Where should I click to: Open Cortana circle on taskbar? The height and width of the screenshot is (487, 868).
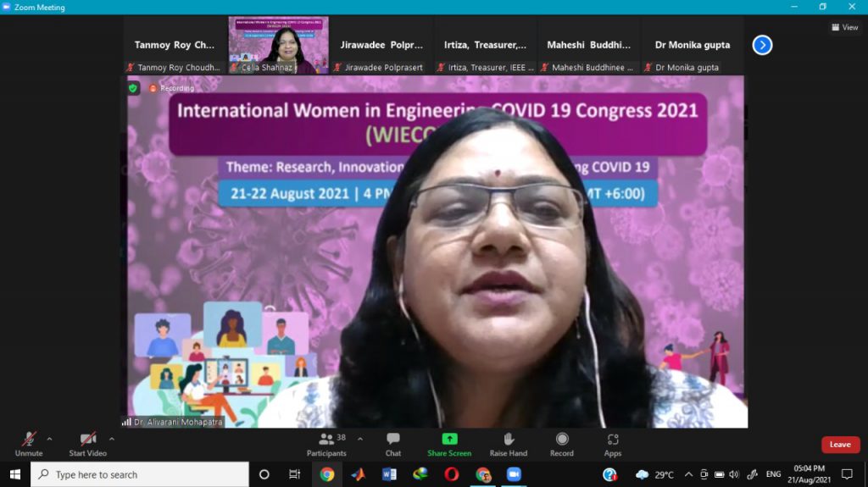click(264, 474)
